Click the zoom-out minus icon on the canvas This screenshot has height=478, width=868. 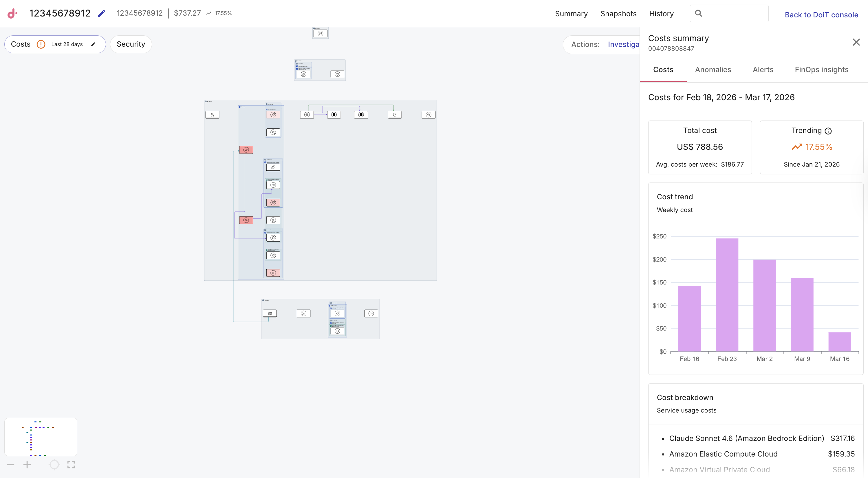point(11,464)
